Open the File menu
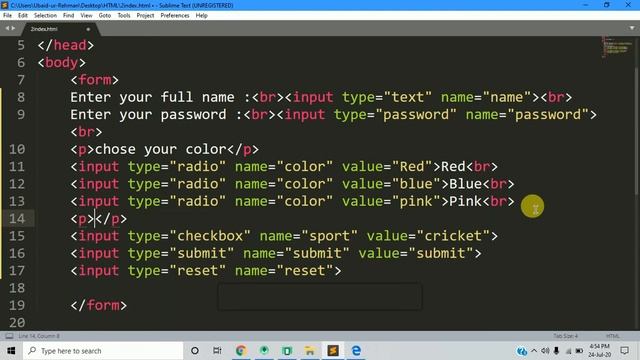This screenshot has height=360, width=640. click(x=7, y=16)
